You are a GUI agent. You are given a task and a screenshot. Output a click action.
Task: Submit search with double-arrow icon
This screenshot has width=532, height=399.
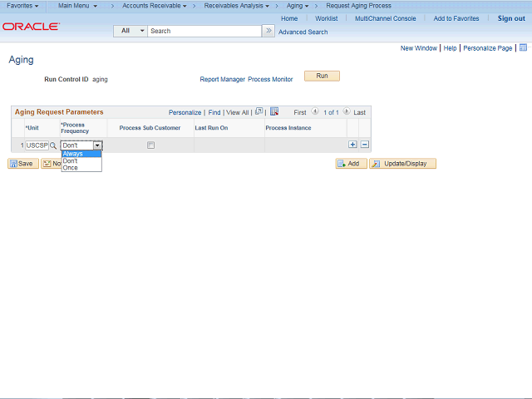tap(268, 31)
